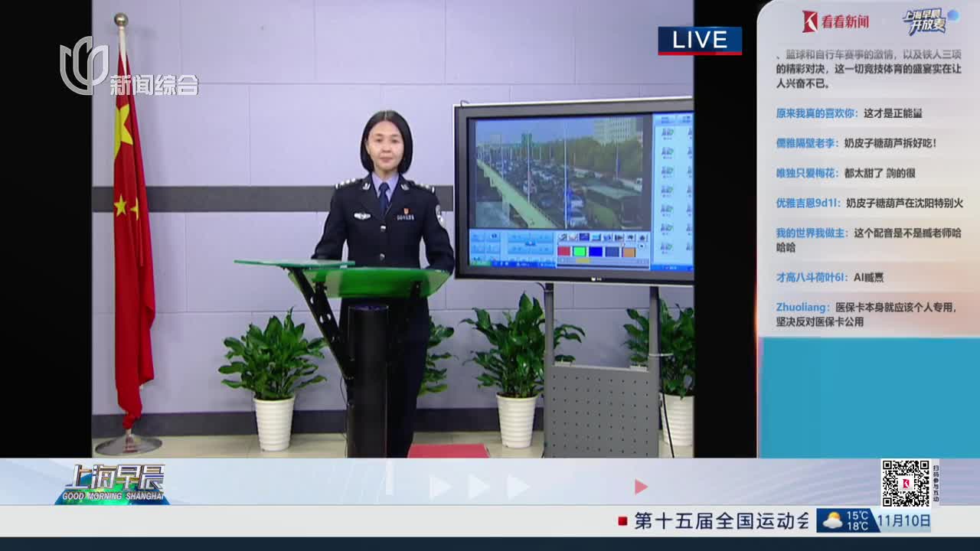
Task: Open username Zhuoliang in chat
Action: pyautogui.click(x=802, y=307)
